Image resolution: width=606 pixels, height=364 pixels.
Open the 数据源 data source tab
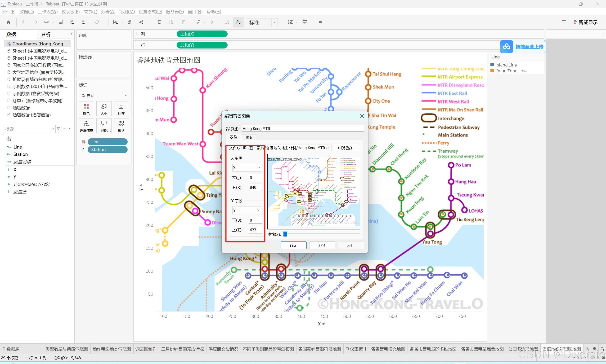pyautogui.click(x=11, y=349)
